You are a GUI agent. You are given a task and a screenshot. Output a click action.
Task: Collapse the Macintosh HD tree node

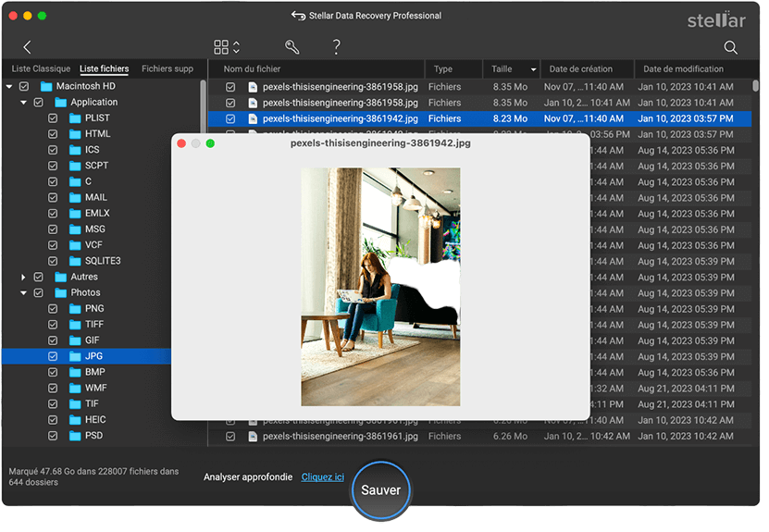tap(9, 86)
